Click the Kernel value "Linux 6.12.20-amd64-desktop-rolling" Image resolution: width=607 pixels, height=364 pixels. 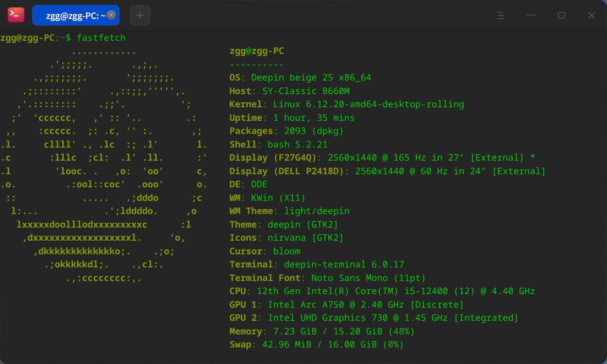click(369, 104)
